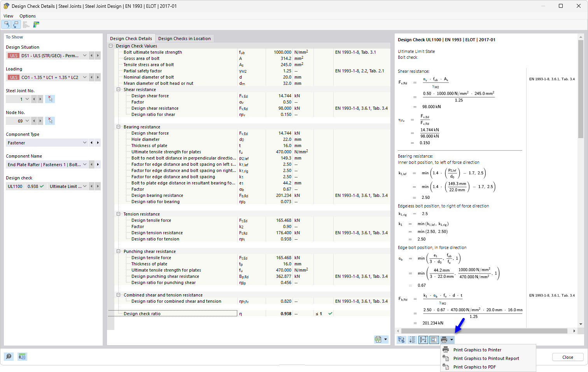Click the colored stress results toolbar icon

pos(36,25)
